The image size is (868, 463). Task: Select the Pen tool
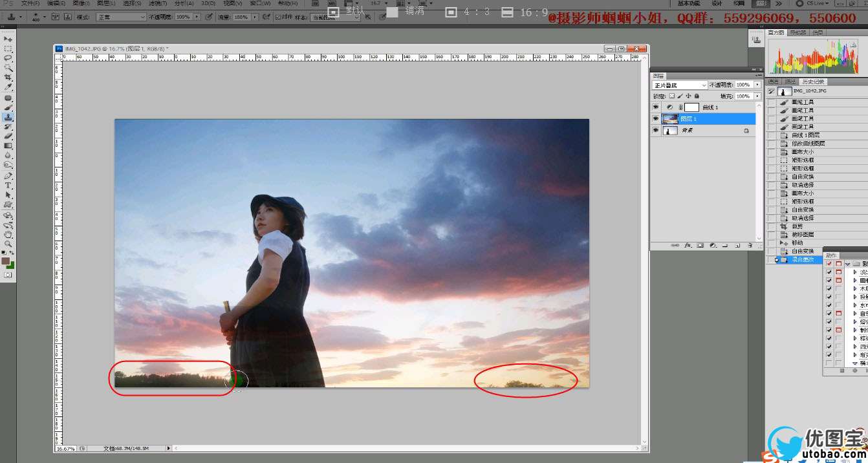click(x=8, y=176)
